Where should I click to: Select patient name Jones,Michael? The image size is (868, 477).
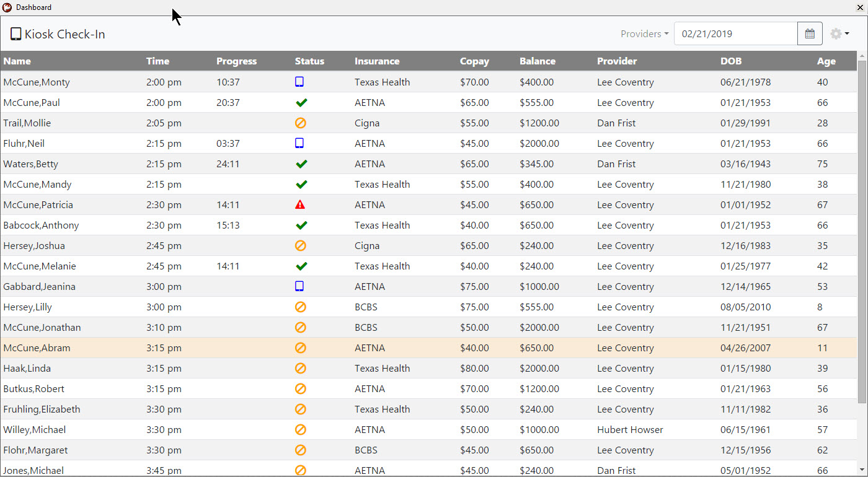(x=33, y=470)
